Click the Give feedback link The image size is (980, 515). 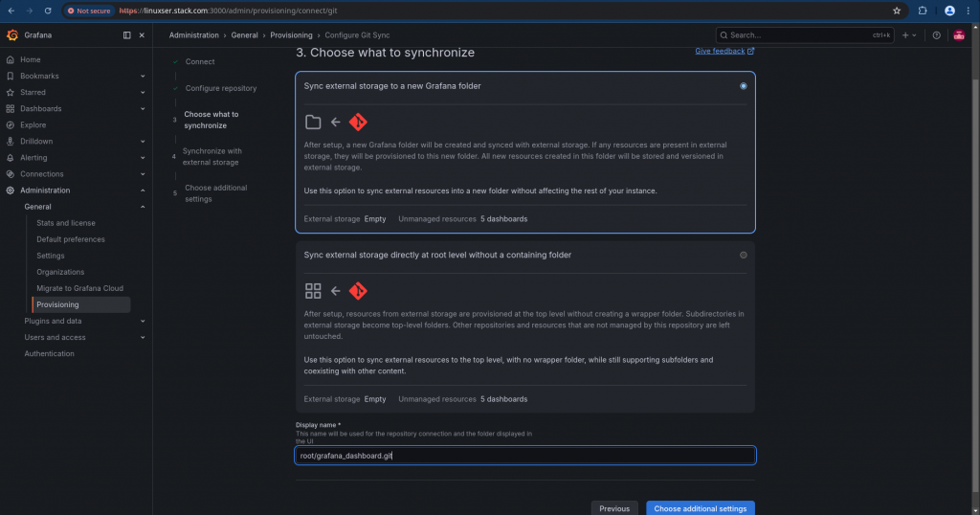click(724, 51)
